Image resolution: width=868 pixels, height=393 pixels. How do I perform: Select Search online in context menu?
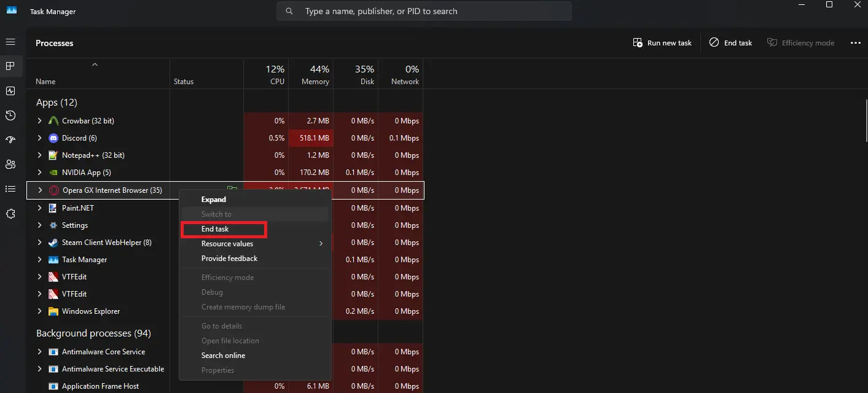coord(223,356)
